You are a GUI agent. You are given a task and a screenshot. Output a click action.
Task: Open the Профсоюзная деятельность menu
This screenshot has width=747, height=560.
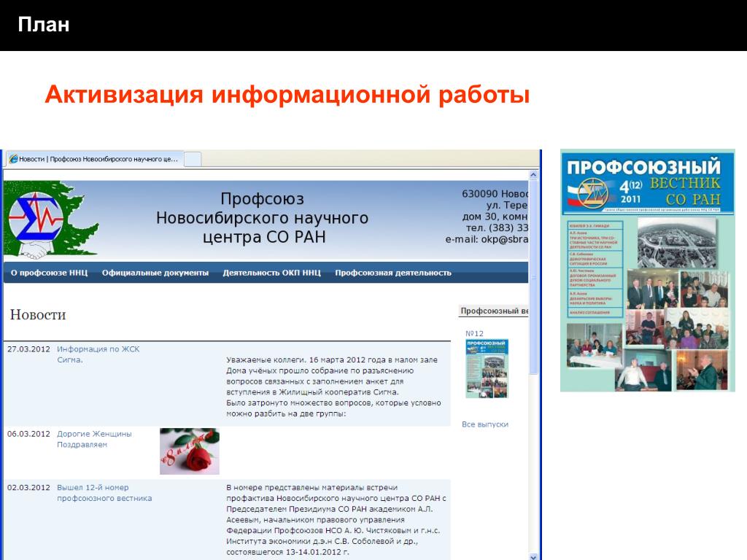393,273
